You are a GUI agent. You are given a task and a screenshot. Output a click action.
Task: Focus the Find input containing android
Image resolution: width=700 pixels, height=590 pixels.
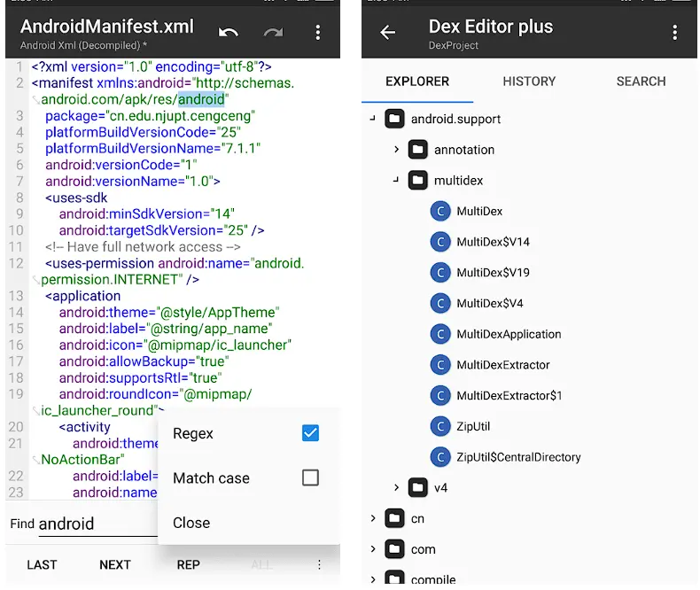[x=98, y=524]
